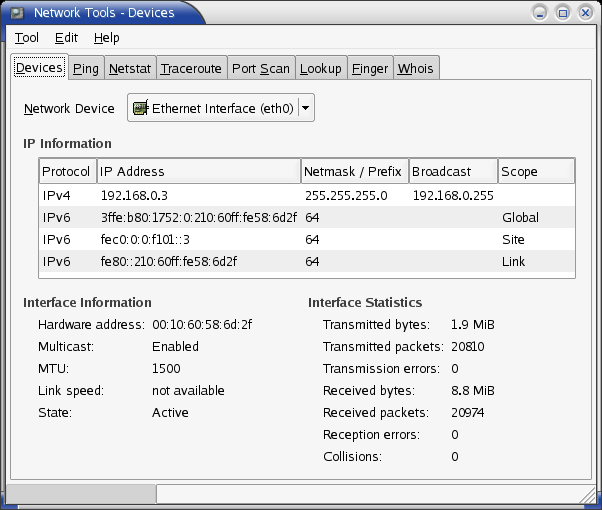The width and height of the screenshot is (602, 510).
Task: Switch to the Traceroute tab
Action: [x=191, y=68]
